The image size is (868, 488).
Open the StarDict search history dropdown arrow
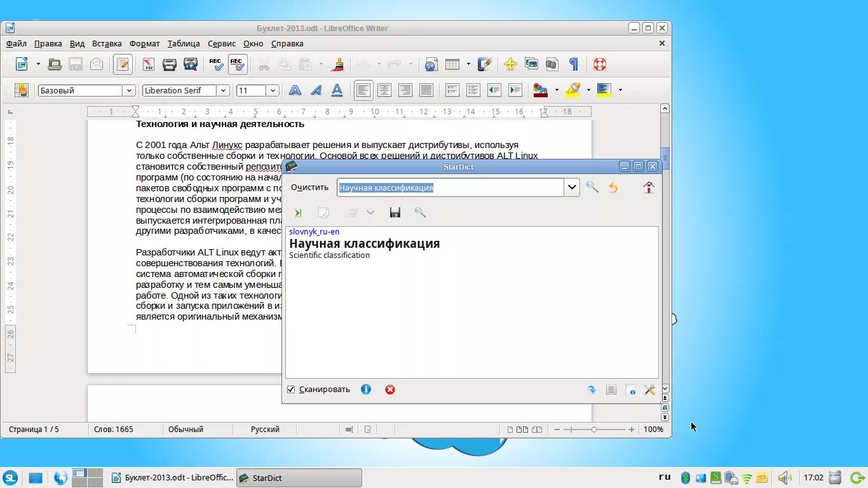pos(571,187)
